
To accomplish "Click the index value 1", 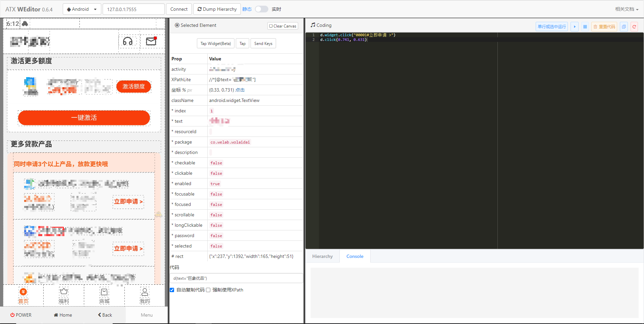I will pyautogui.click(x=212, y=111).
